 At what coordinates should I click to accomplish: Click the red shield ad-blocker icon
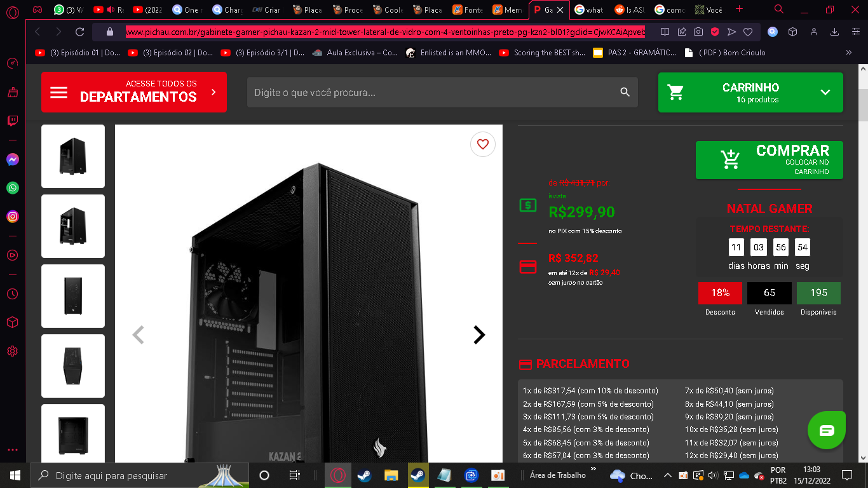715,32
